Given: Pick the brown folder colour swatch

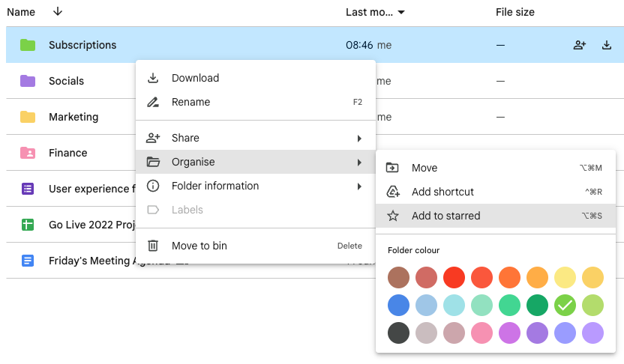Looking at the screenshot, I should tap(398, 277).
